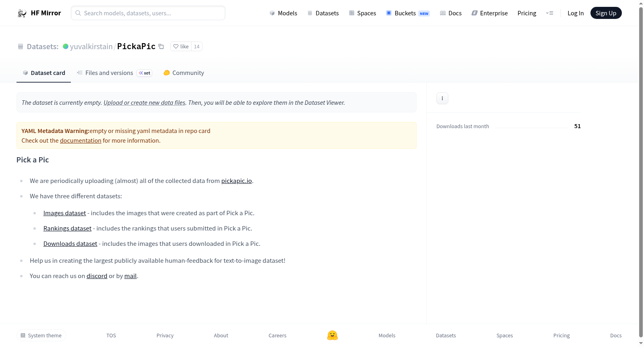Open Buckets NEW navigation item
Image resolution: width=644 pixels, height=347 pixels.
(408, 13)
